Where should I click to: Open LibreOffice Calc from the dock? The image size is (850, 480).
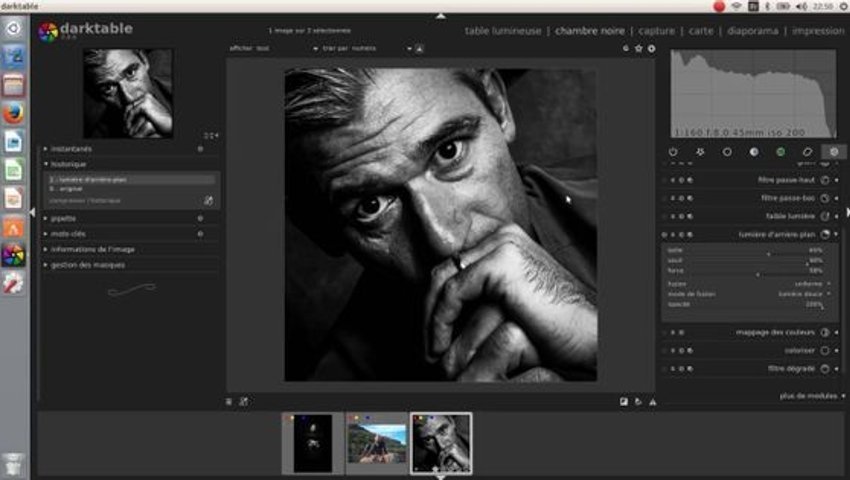(14, 170)
